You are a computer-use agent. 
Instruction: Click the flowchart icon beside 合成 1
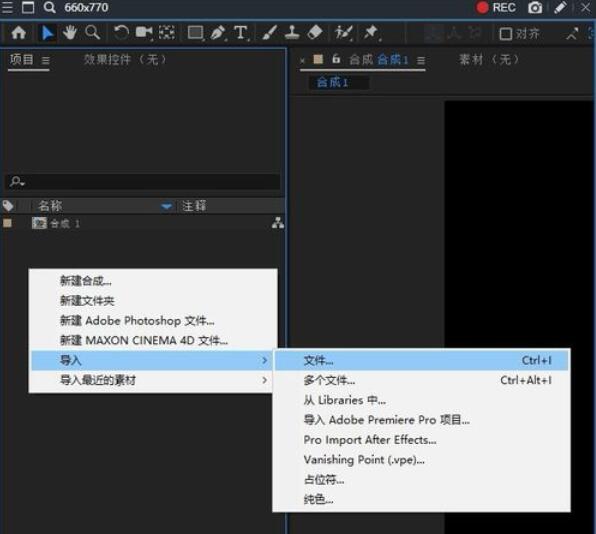pyautogui.click(x=278, y=223)
